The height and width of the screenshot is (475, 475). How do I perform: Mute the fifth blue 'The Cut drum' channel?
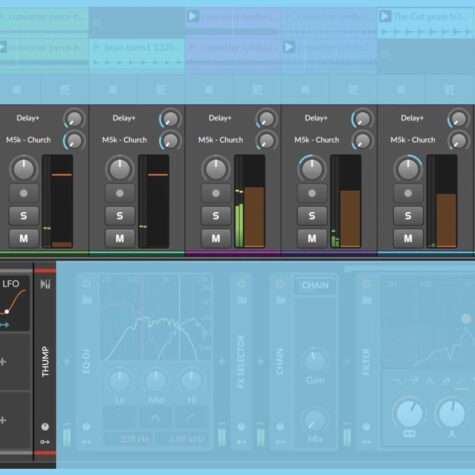(x=408, y=238)
